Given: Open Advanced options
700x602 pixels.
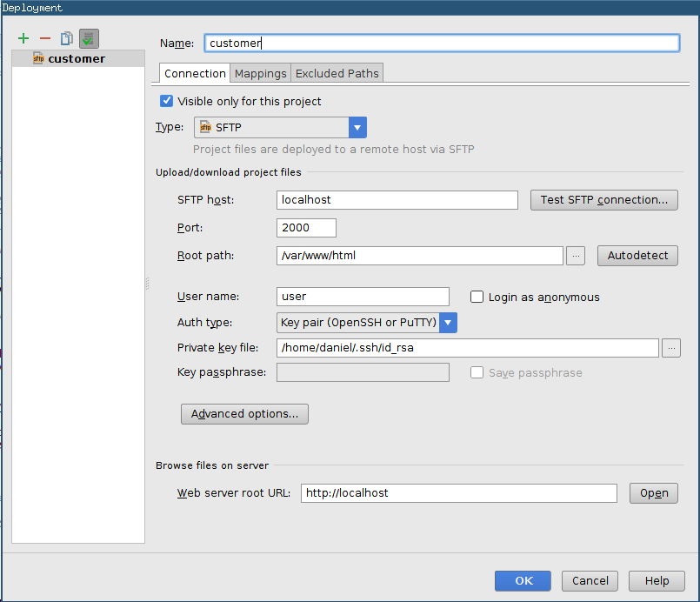Looking at the screenshot, I should (x=244, y=413).
